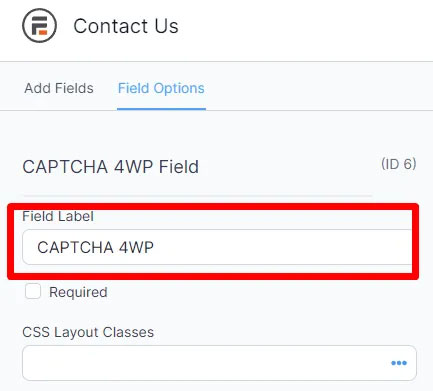Click the word Us in the form title
The height and width of the screenshot is (391, 433).
[166, 26]
